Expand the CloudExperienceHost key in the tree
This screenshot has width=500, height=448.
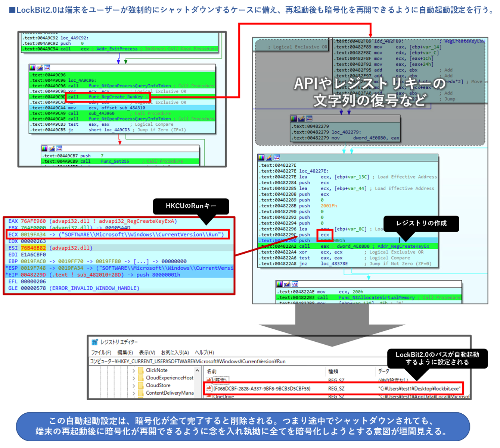(x=134, y=378)
